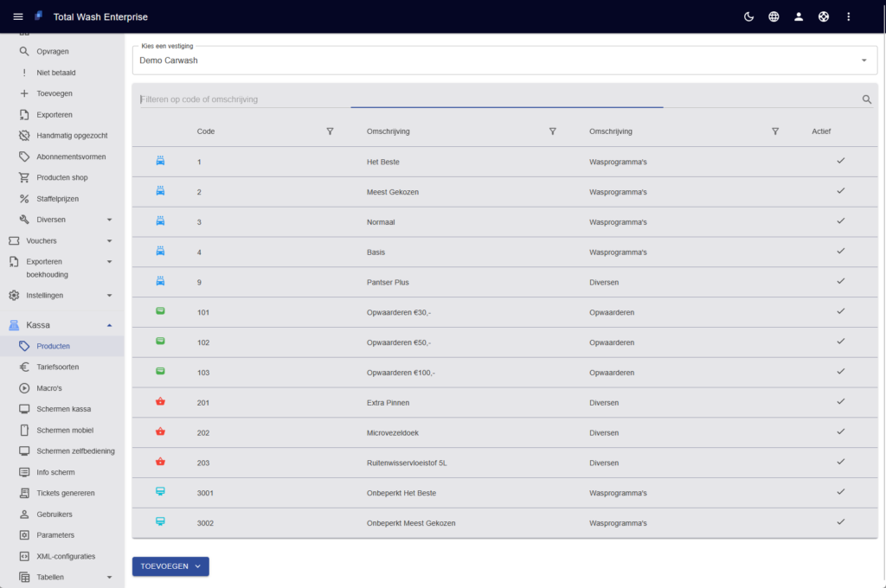This screenshot has width=886, height=588.
Task: Click the Toevoegen button below table
Action: tap(170, 566)
